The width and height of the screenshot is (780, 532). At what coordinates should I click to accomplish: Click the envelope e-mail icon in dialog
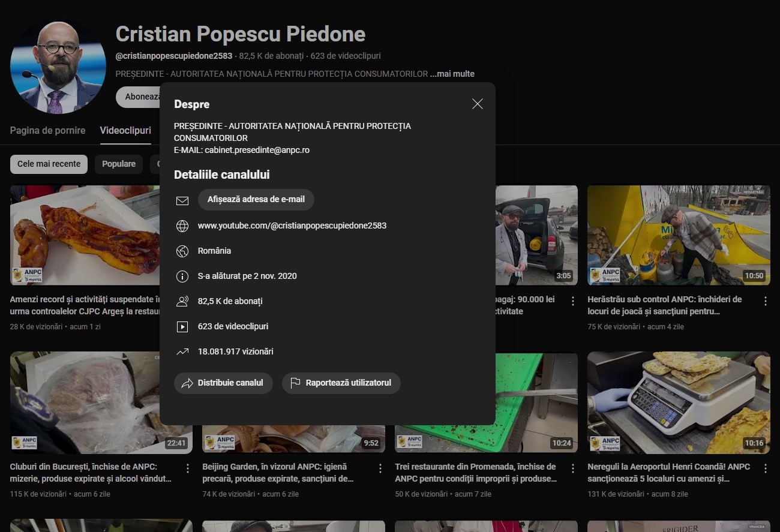[182, 200]
